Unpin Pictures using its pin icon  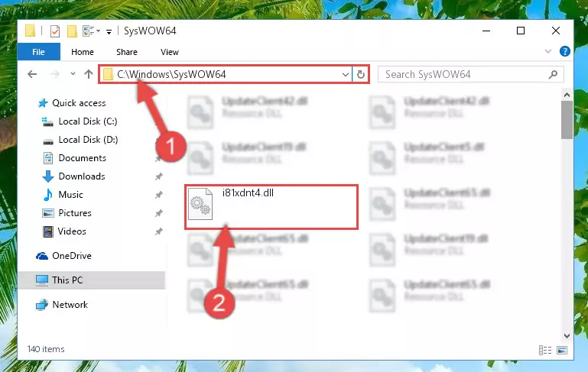[159, 213]
